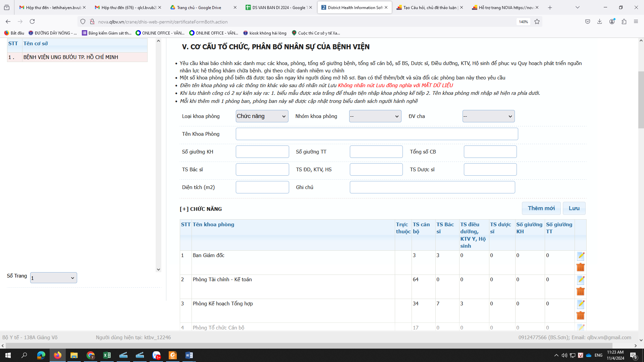Select the Số Trang page dropdown
This screenshot has height=362, width=644.
point(54,278)
